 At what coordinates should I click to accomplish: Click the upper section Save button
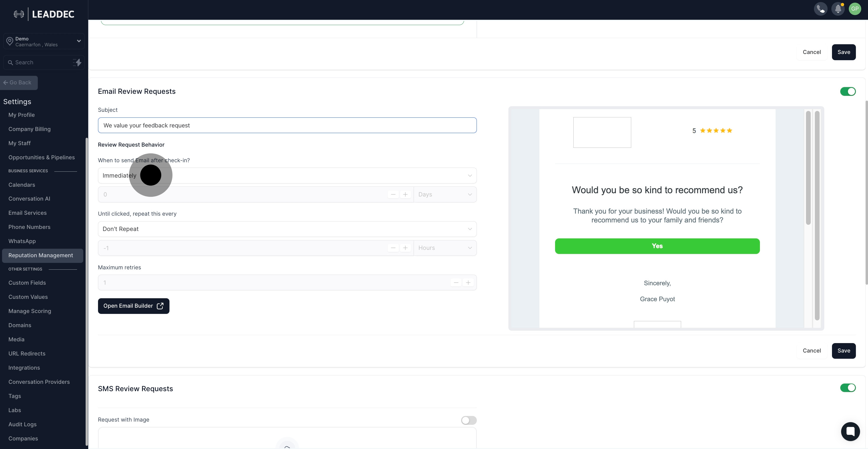coord(843,52)
